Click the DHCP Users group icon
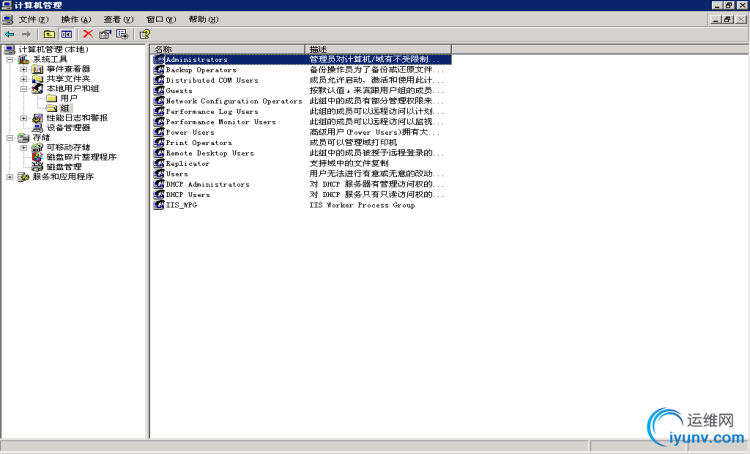The width and height of the screenshot is (750, 454). (x=159, y=194)
